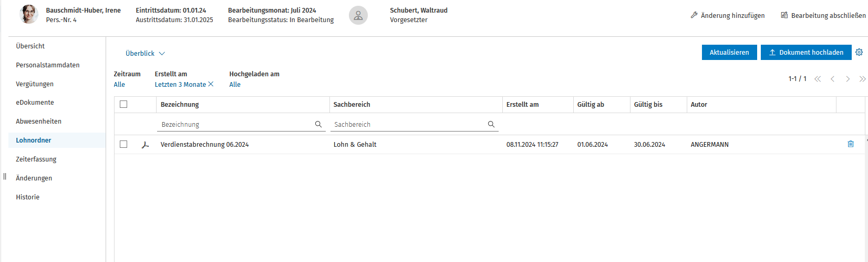This screenshot has height=262, width=868.
Task: Open the Zeitraum filter set to Alle
Action: click(119, 84)
